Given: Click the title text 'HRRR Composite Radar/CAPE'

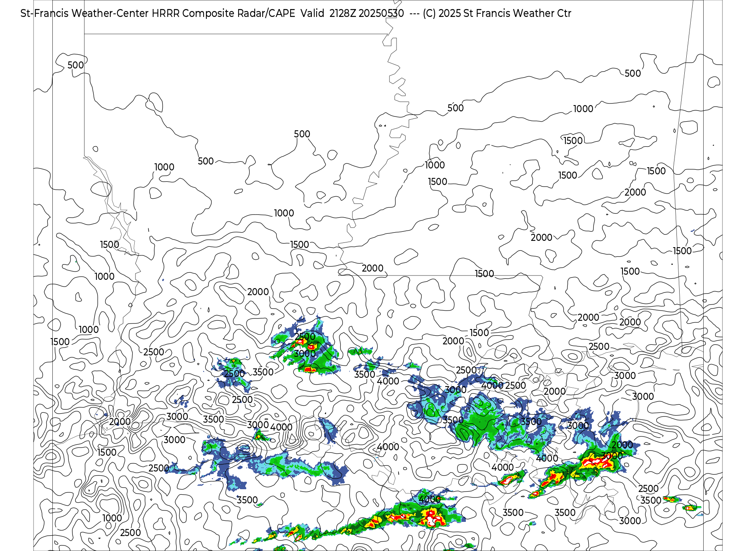Looking at the screenshot, I should [x=223, y=13].
